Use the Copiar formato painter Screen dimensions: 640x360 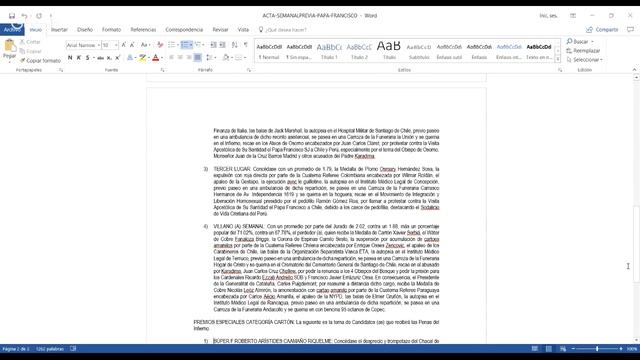pos(40,60)
